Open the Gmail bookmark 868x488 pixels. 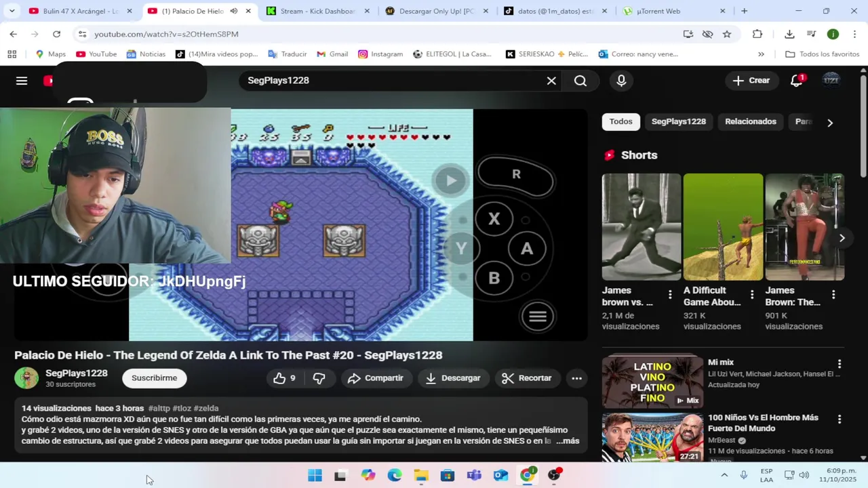pyautogui.click(x=332, y=54)
